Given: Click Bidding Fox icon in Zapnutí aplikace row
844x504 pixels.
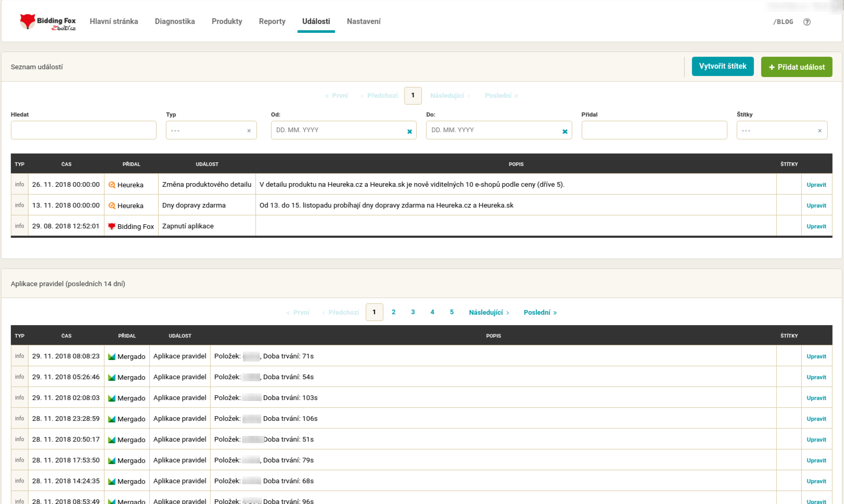Looking at the screenshot, I should coord(111,227).
